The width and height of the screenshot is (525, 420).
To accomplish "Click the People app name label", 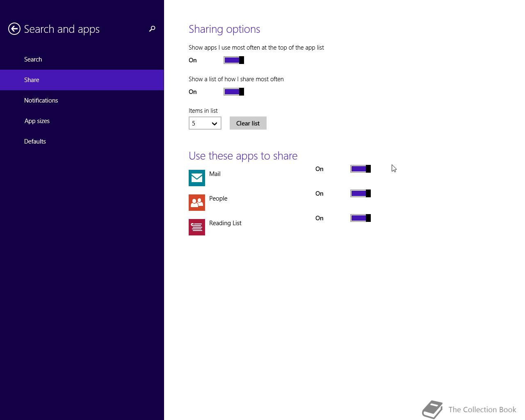I will coord(218,199).
